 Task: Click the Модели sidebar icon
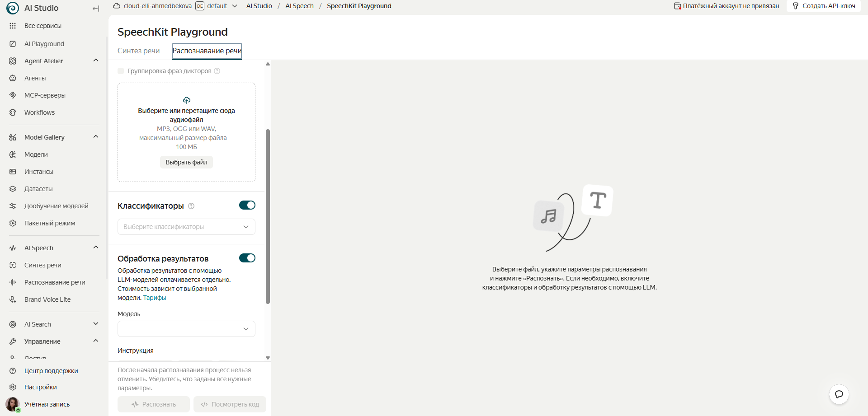13,154
